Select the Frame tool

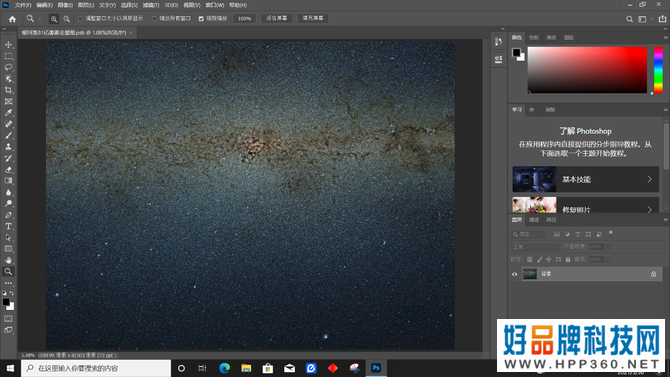(x=8, y=102)
